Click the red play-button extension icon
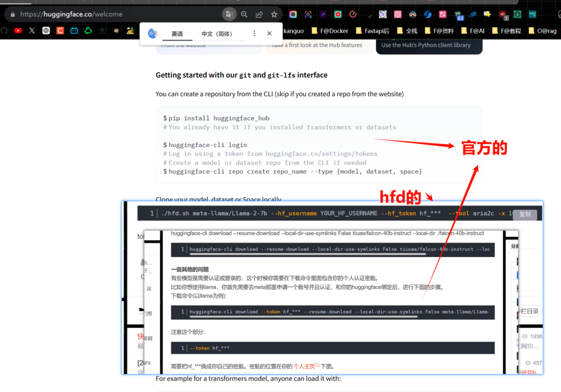The width and height of the screenshot is (561, 392). [x=338, y=14]
